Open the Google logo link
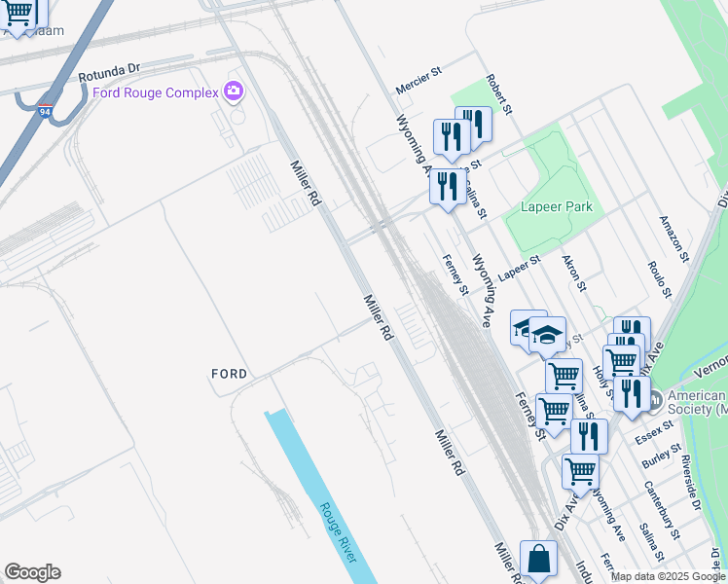 (x=32, y=572)
